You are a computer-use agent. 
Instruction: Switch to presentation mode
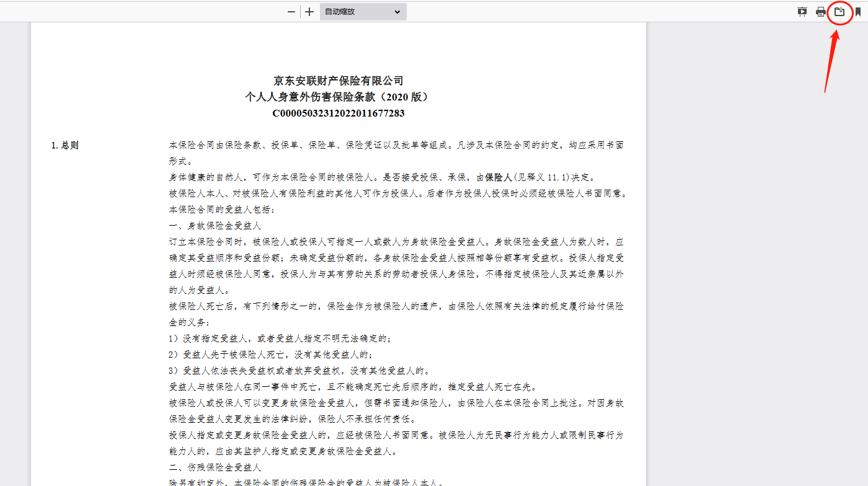click(x=802, y=12)
